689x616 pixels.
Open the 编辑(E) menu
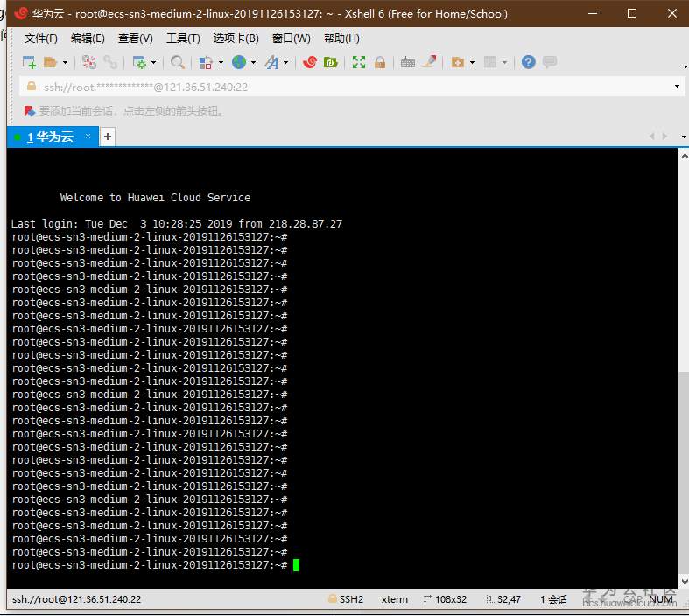(x=88, y=38)
